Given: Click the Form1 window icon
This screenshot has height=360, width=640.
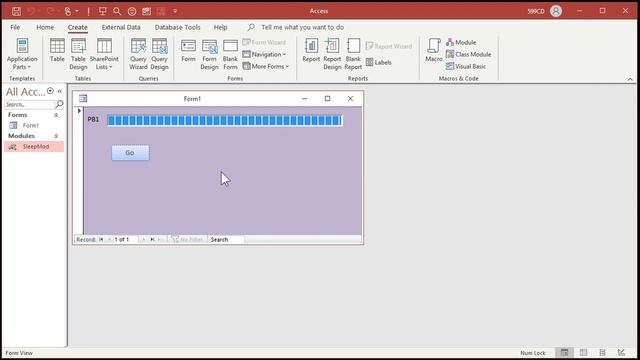Looking at the screenshot, I should [83, 98].
